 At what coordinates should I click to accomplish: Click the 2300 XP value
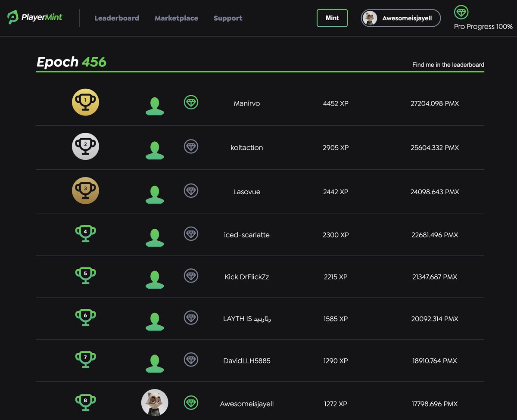(x=336, y=235)
